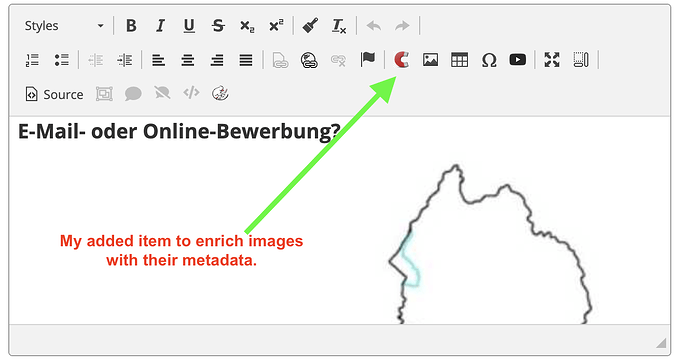
Task: Insert a bulleted list
Action: pos(62,60)
